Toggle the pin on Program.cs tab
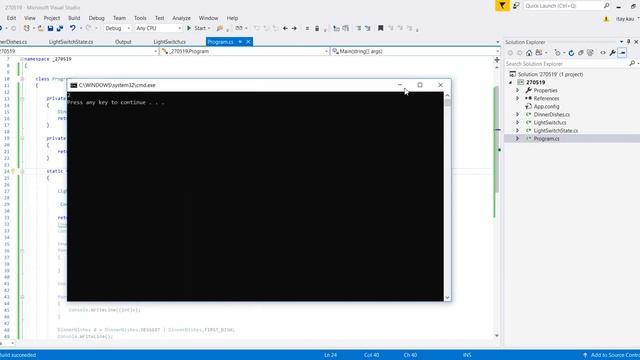This screenshot has width=640, height=360. coord(240,42)
